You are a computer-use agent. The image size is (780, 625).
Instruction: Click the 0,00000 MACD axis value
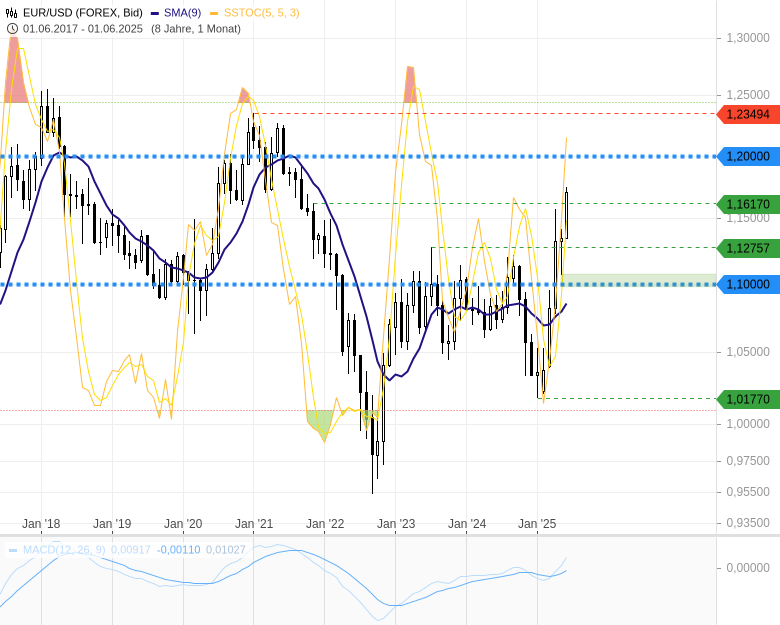pos(748,568)
